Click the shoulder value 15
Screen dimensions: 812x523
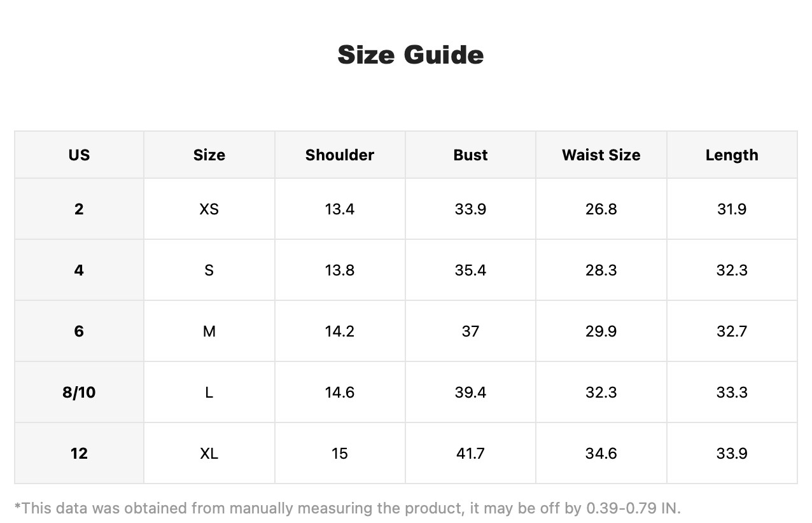[x=340, y=453]
